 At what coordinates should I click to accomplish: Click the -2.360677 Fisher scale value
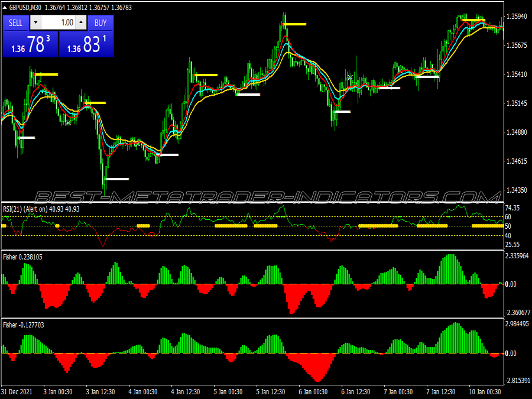click(x=518, y=312)
